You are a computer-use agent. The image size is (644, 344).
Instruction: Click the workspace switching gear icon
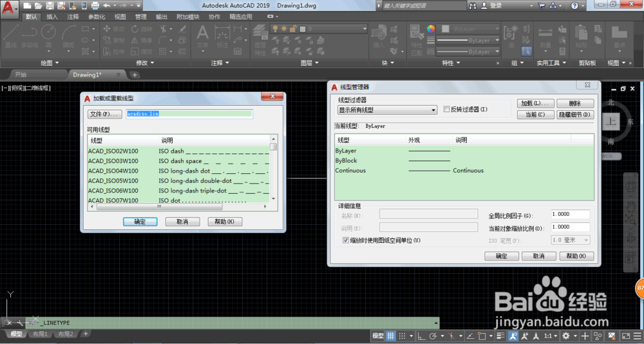coord(566,336)
